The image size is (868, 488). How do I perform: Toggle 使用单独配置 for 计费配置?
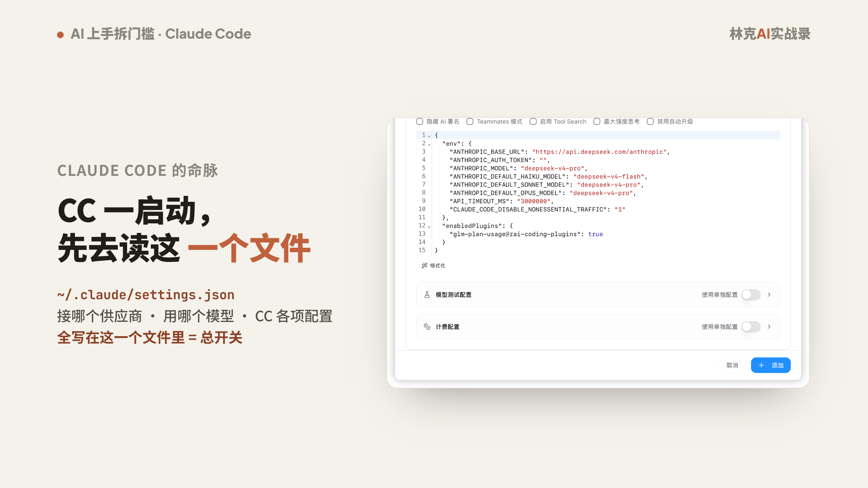pyautogui.click(x=751, y=327)
